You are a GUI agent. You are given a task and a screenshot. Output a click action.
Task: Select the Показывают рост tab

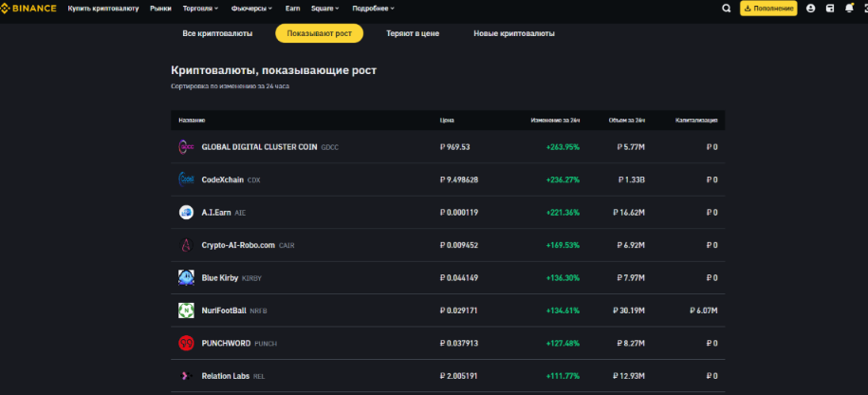pyautogui.click(x=320, y=34)
